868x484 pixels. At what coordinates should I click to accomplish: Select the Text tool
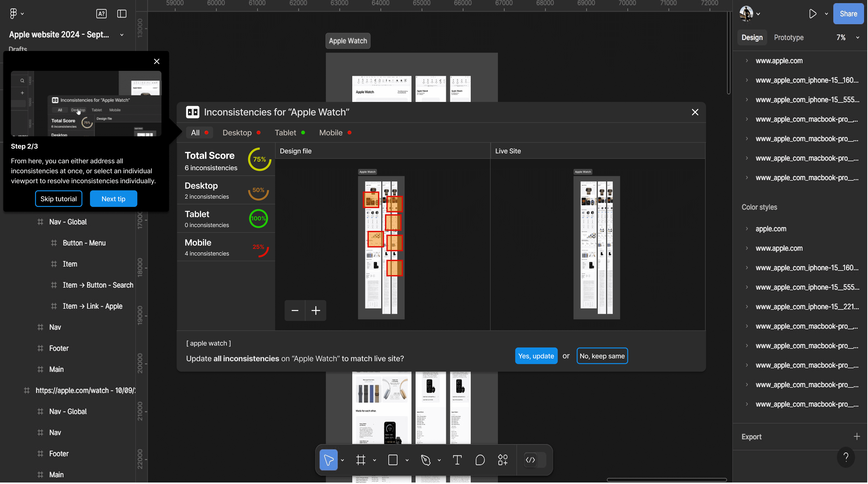pos(457,460)
